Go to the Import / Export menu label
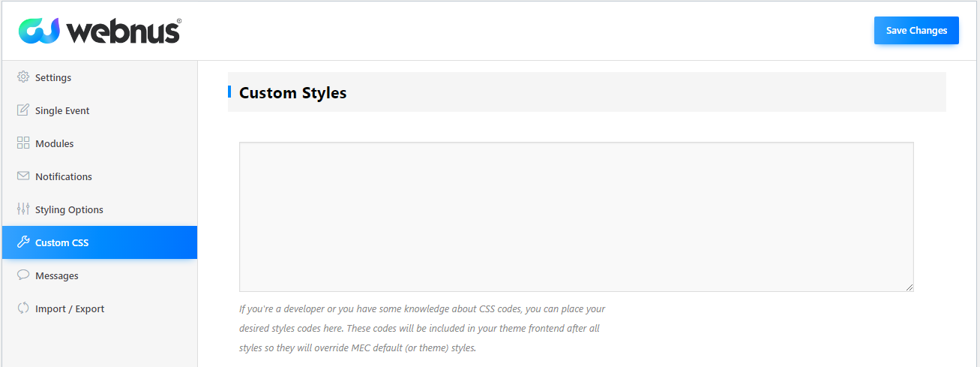 point(70,309)
